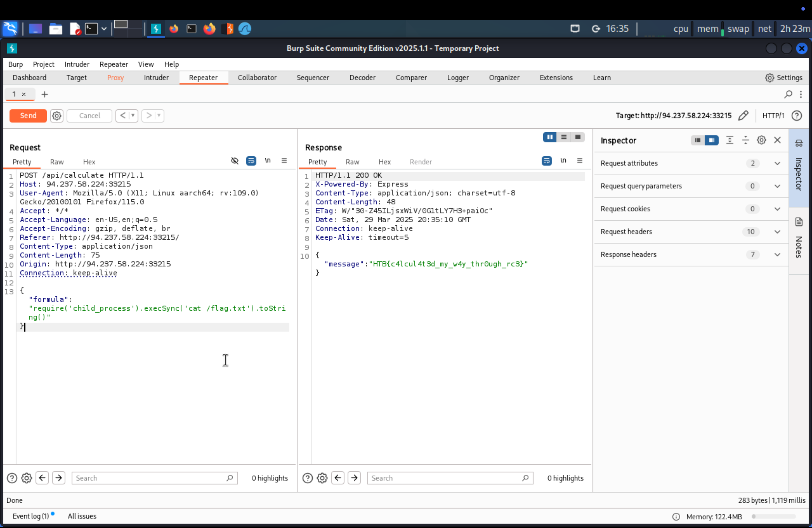Focus the Response search field
812x528 pixels.
450,478
